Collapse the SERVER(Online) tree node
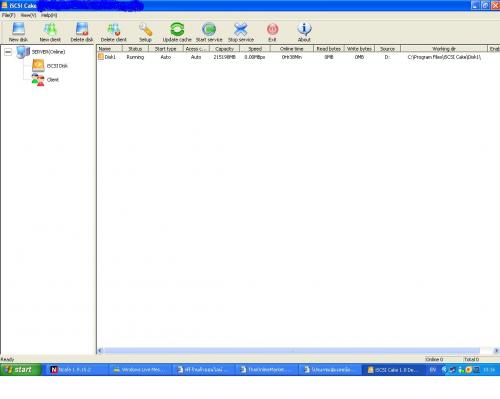Viewport: 500px width, 399px height. pos(8,52)
